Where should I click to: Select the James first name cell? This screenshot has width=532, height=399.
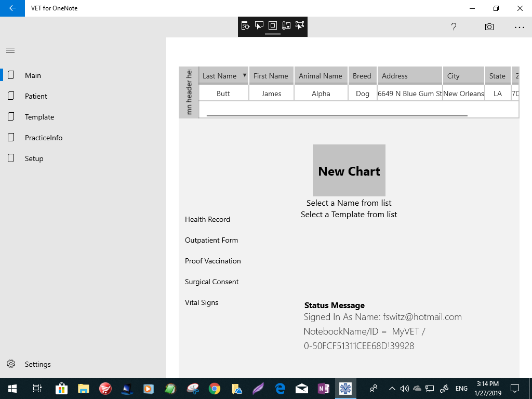(x=271, y=94)
